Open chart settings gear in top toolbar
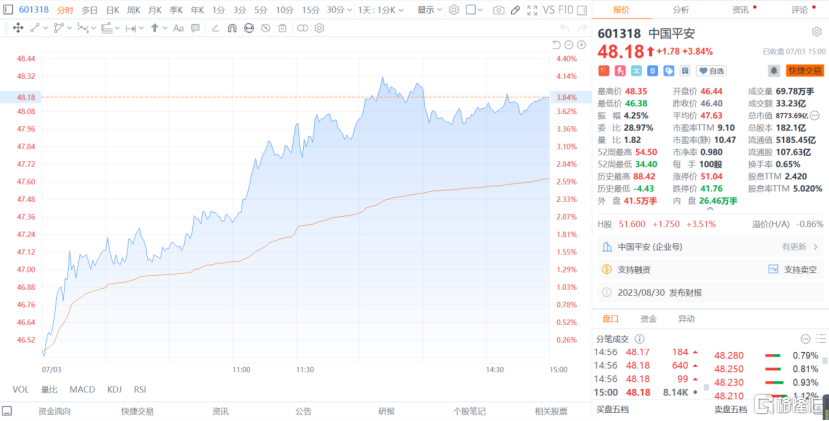This screenshot has width=829, height=421. pos(455,9)
